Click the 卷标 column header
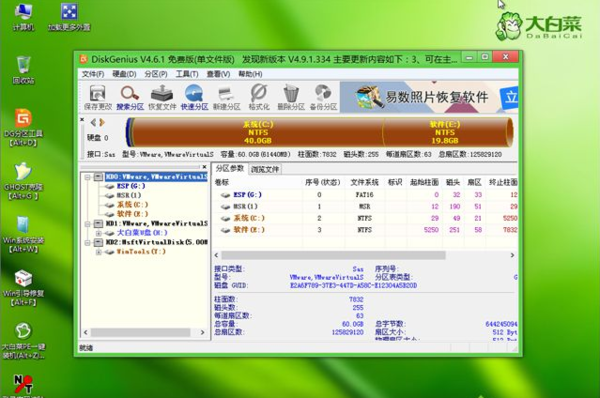This screenshot has width=600, height=398. coord(257,183)
